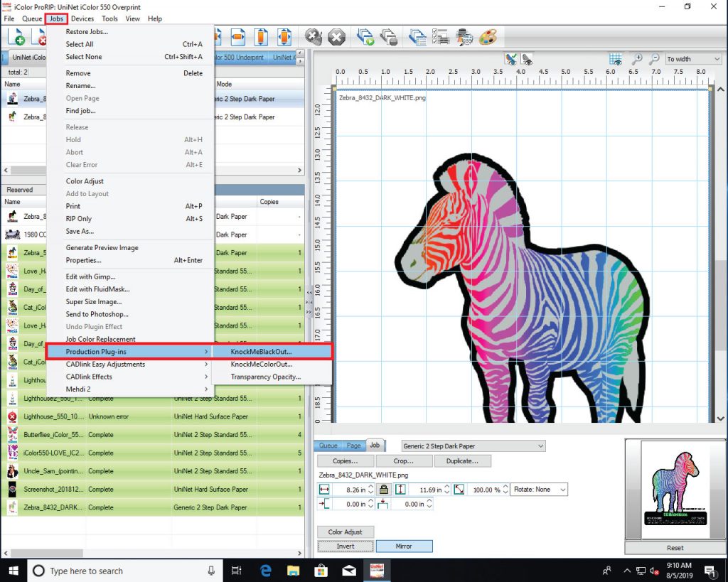Click the start queue icon with green play

tap(365, 37)
